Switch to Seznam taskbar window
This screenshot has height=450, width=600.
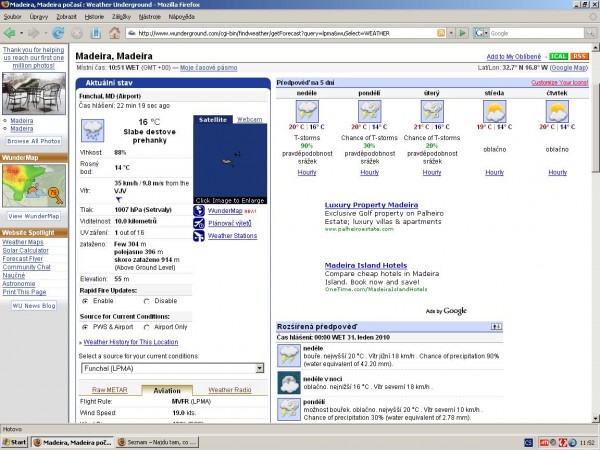pos(157,442)
